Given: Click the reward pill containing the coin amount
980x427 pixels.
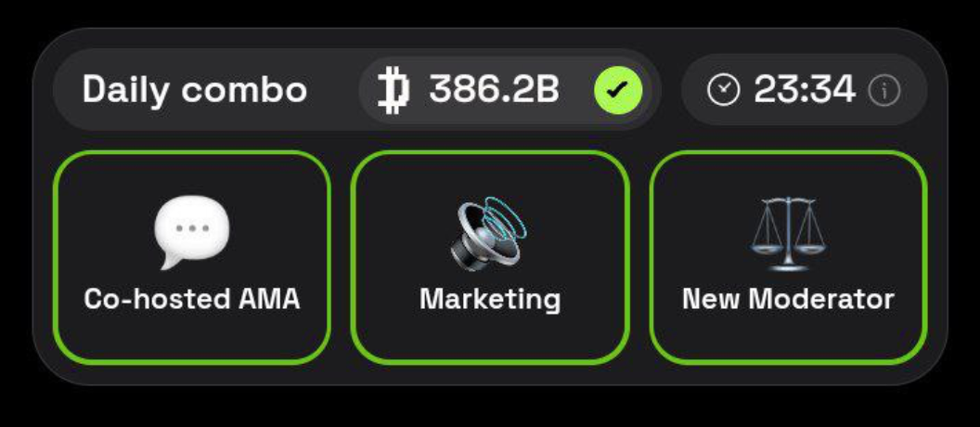Looking at the screenshot, I should [506, 91].
